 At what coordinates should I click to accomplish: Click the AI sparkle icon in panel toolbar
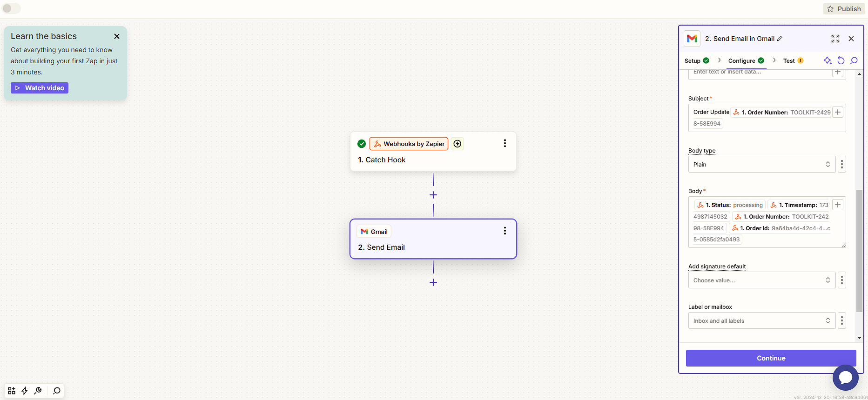point(828,60)
